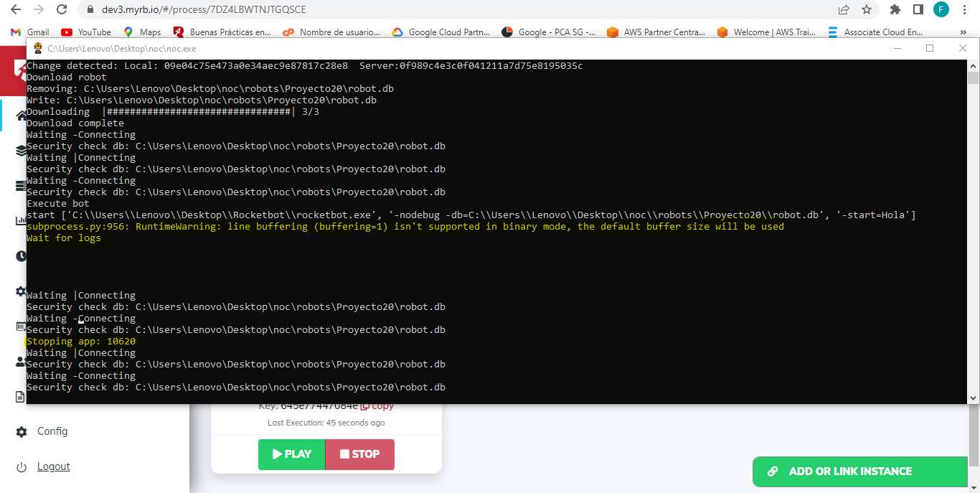Click the console scrollbar down arrow
Screen dimensions: 980x493
[x=974, y=398]
